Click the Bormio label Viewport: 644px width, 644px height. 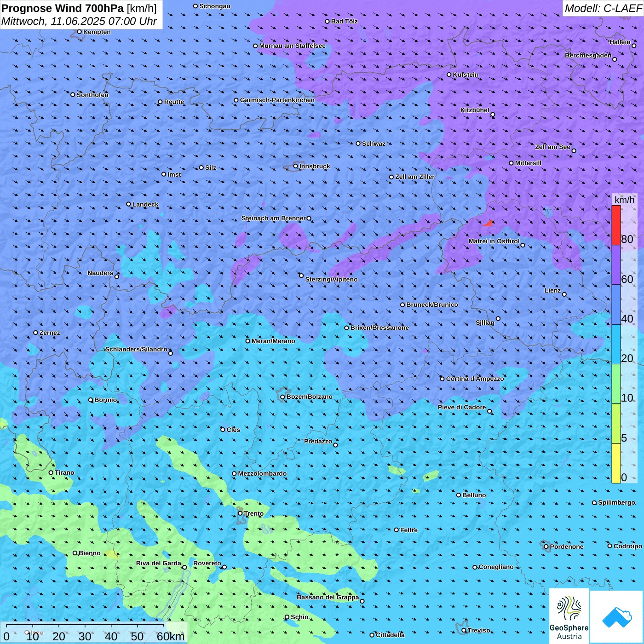105,400
